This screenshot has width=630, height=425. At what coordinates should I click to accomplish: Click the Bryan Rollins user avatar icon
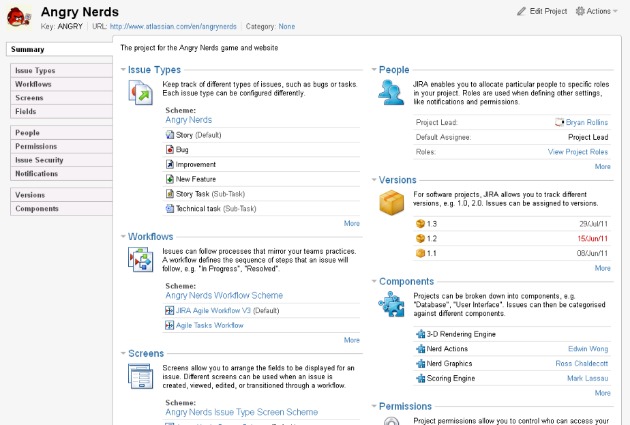click(559, 122)
